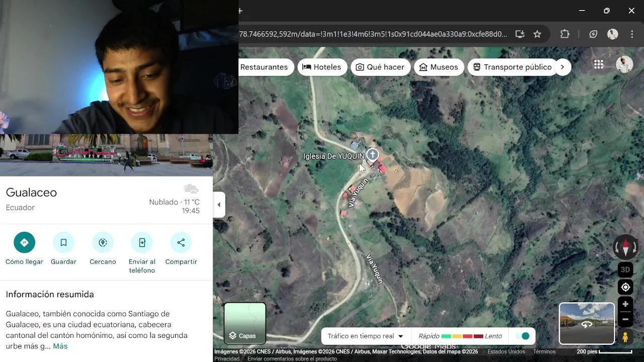Select the Museos category chip
The height and width of the screenshot is (362, 644).
439,67
